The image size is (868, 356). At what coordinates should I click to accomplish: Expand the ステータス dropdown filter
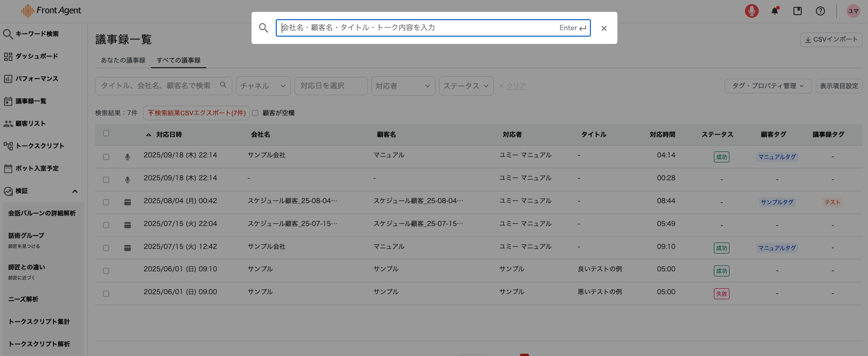[x=466, y=86]
